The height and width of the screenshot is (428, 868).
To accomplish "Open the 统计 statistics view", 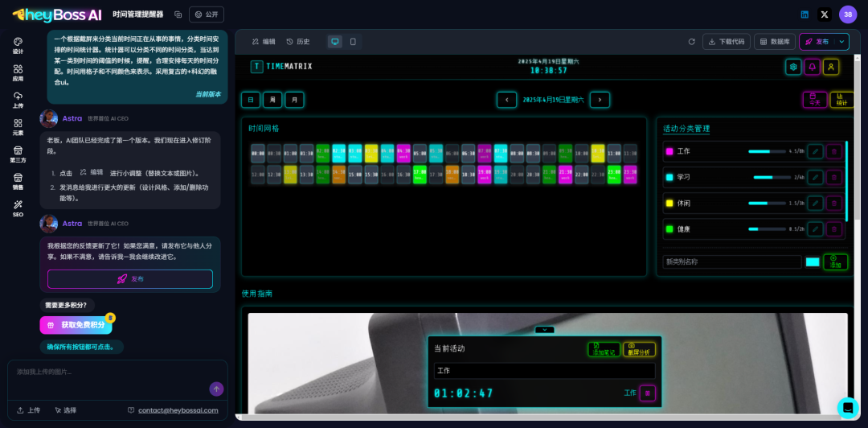I will coord(842,100).
